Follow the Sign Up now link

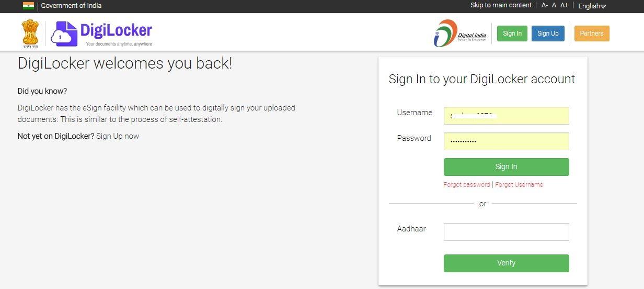click(x=118, y=136)
